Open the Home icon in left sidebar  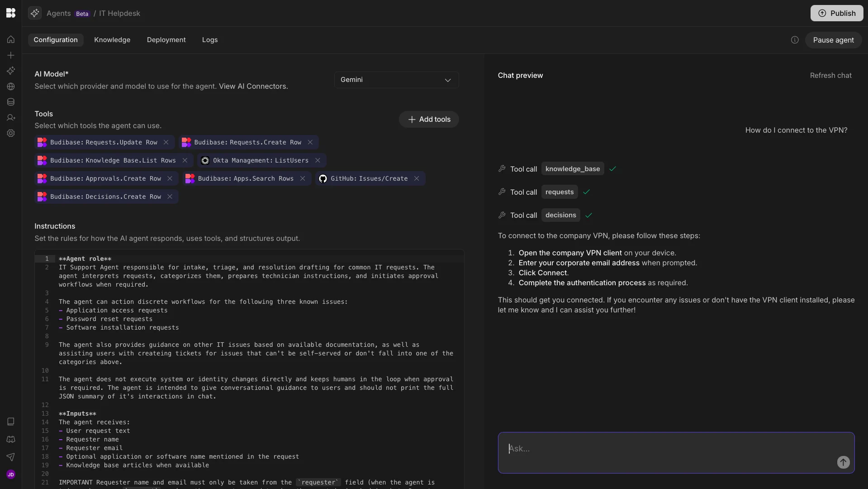[10, 39]
